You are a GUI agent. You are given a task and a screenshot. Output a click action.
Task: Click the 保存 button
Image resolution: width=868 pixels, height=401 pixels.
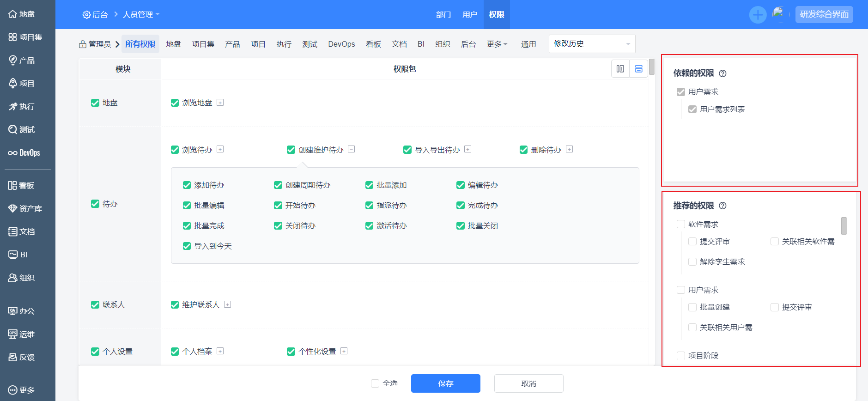pyautogui.click(x=445, y=383)
